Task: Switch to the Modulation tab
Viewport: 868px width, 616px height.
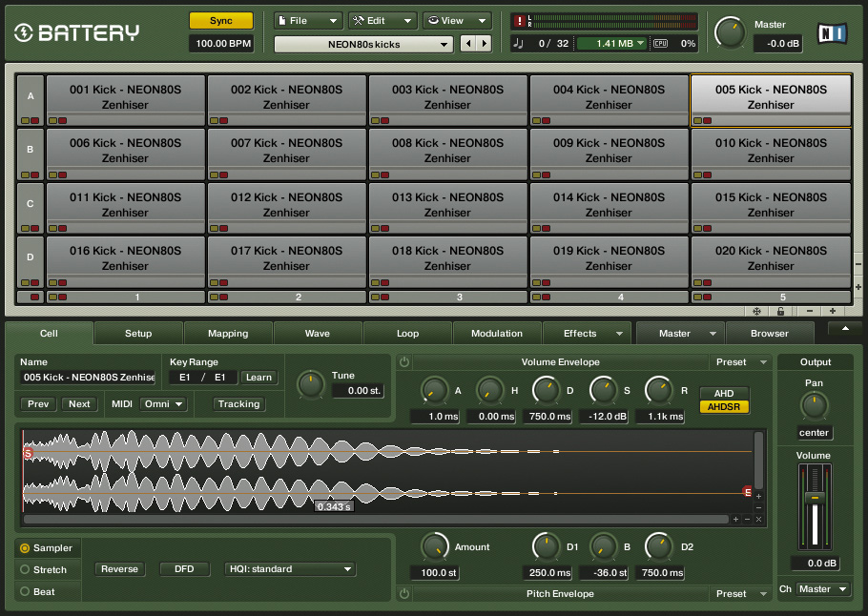Action: 497,333
